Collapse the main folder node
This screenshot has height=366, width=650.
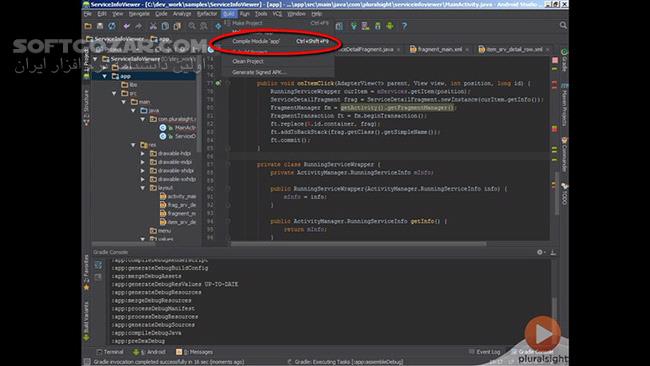[124, 102]
